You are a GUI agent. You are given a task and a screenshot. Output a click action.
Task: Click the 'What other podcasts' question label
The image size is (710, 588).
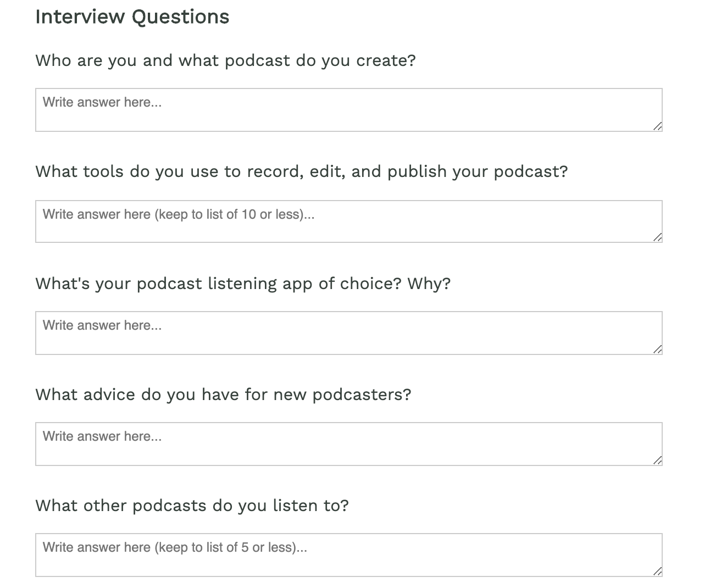(192, 506)
